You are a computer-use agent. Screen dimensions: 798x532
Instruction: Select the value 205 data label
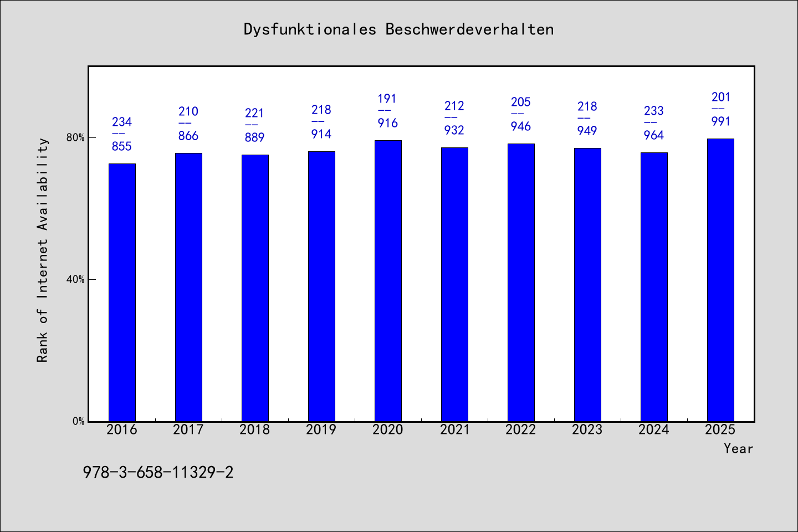[x=521, y=102]
